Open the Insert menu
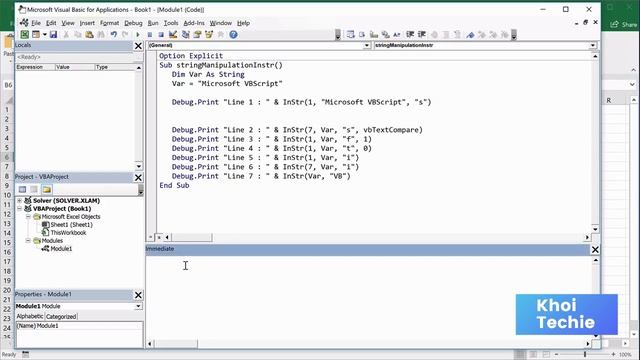The height and width of the screenshot is (360, 640). click(x=87, y=23)
